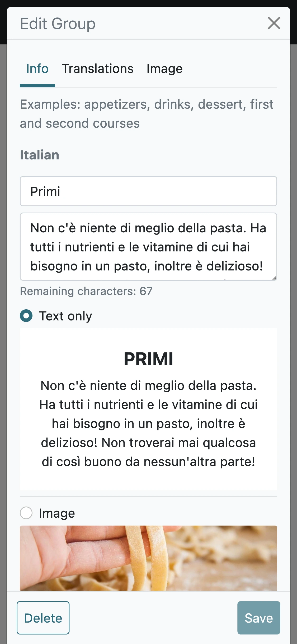Open the Translations tab
297x644 pixels.
pyautogui.click(x=97, y=69)
